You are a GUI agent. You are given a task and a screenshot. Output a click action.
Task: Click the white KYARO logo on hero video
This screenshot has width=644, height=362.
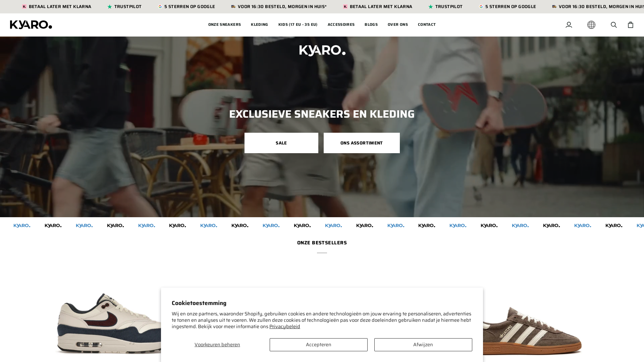pyautogui.click(x=322, y=51)
